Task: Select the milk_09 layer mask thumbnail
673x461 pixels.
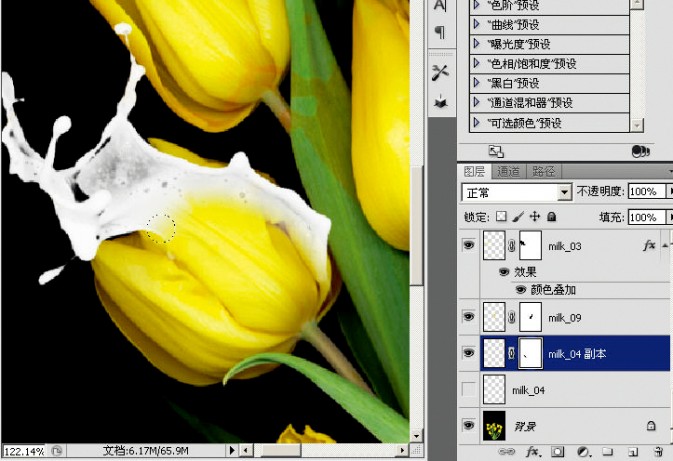Action: pyautogui.click(x=530, y=317)
